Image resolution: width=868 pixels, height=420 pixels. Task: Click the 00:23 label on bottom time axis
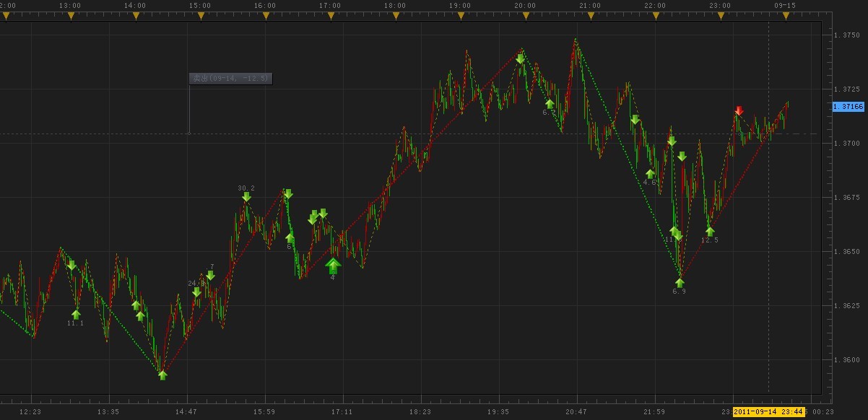tap(822, 412)
